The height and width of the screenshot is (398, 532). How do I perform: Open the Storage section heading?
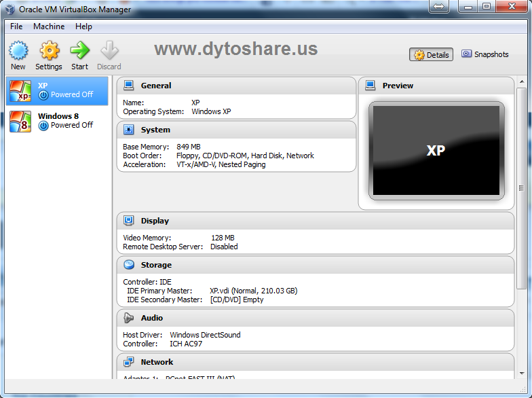click(x=156, y=265)
